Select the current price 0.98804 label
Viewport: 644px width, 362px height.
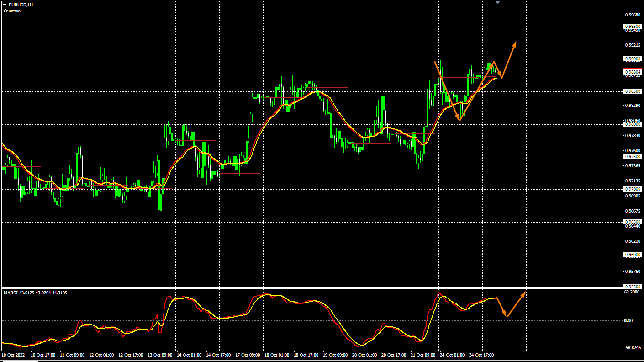633,72
